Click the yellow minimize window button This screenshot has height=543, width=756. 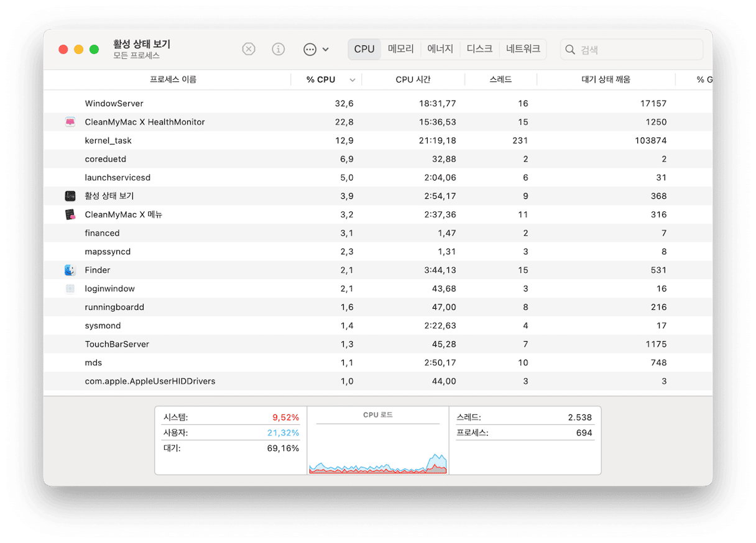coord(79,49)
